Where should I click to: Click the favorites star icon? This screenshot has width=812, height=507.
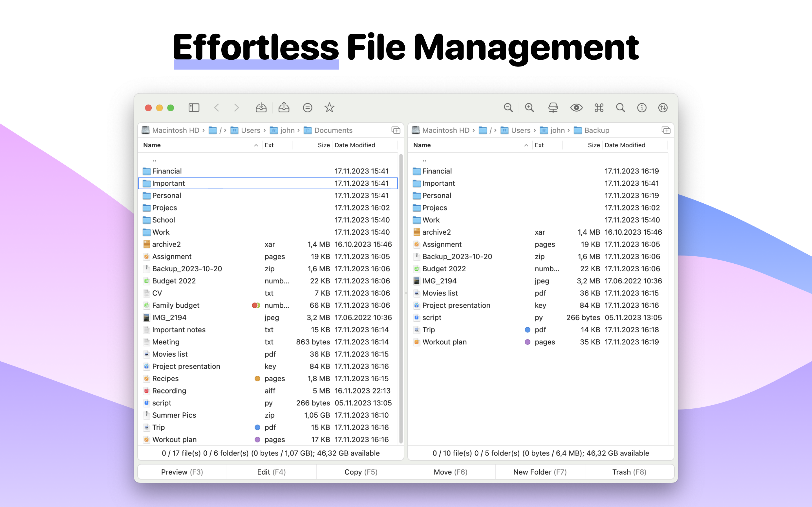coord(329,108)
